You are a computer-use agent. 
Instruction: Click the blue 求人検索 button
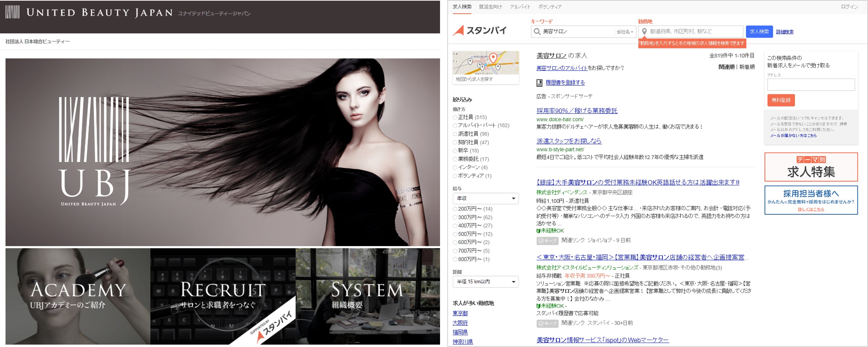759,32
